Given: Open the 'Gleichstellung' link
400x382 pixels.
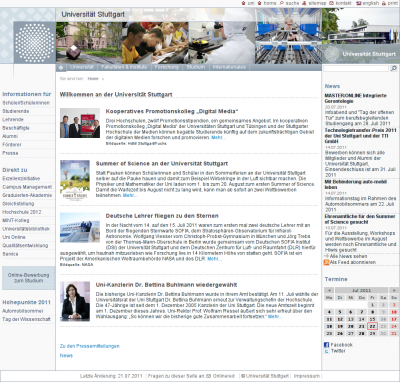Looking at the screenshot, I should point(18,203).
